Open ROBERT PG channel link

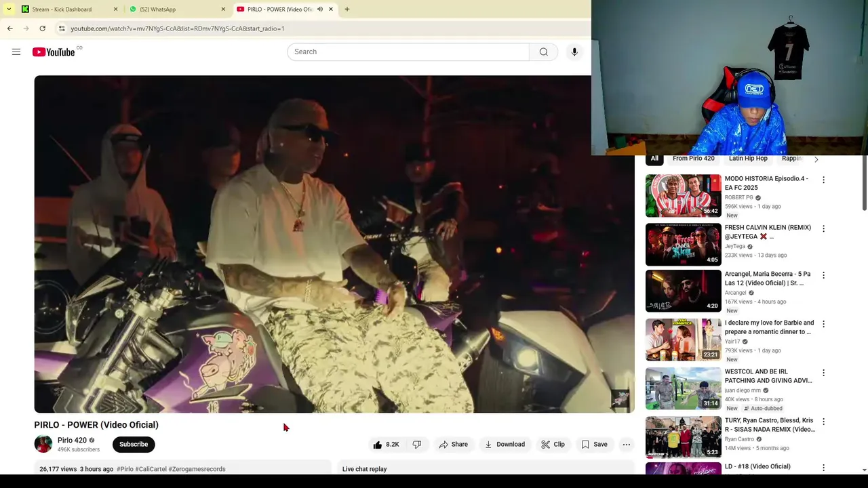pyautogui.click(x=738, y=197)
